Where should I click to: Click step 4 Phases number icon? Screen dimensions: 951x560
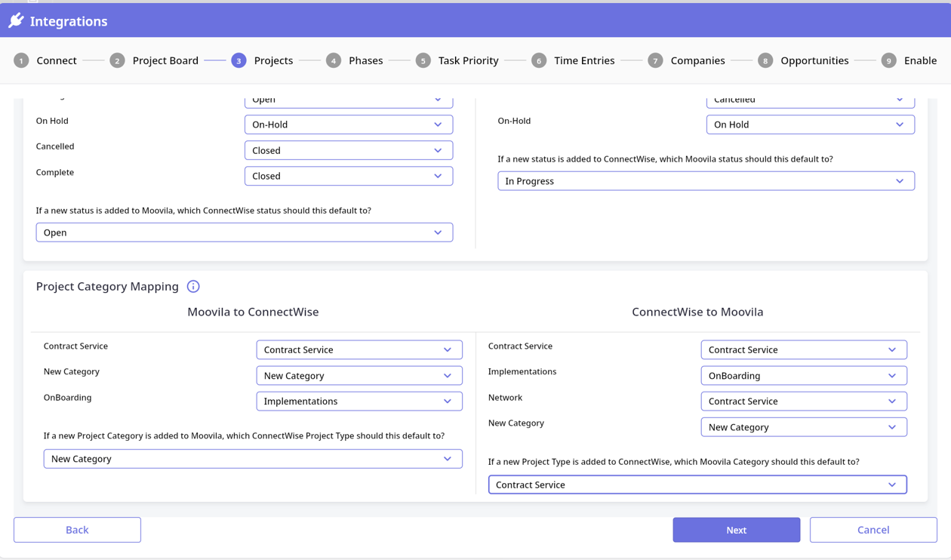click(x=334, y=60)
